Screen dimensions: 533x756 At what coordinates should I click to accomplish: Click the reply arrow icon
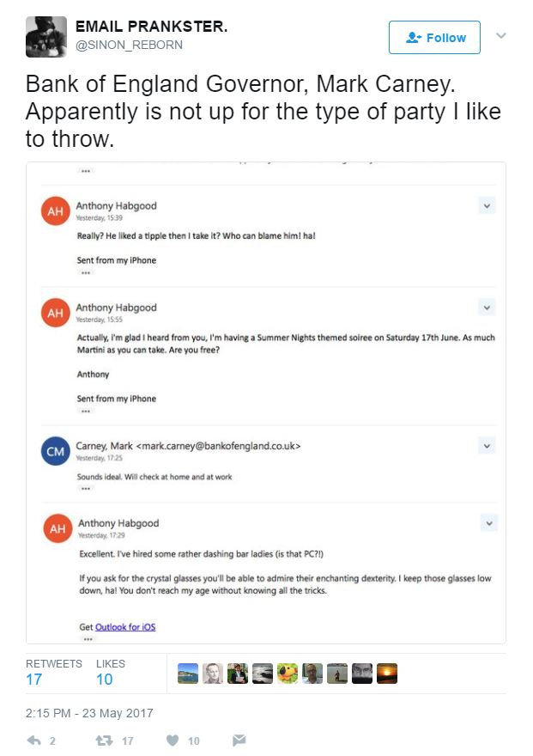pos(34,740)
